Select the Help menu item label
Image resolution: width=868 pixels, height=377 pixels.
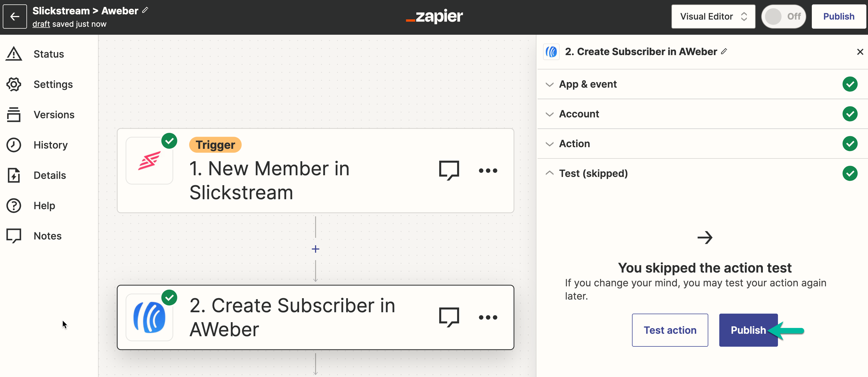[x=45, y=206]
